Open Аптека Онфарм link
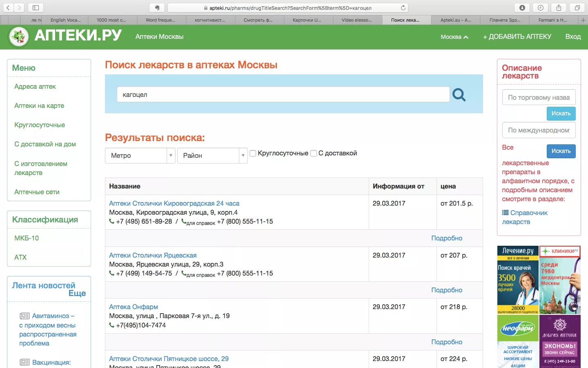The image size is (588, 368). coord(134,307)
